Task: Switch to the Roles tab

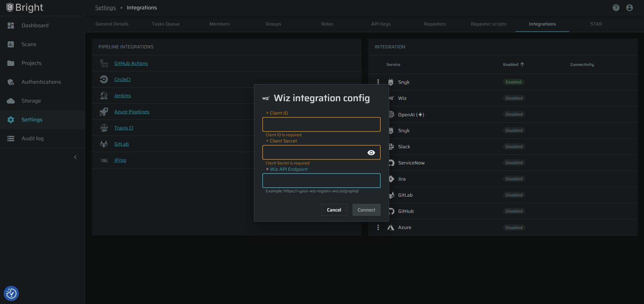Action: coord(327,24)
